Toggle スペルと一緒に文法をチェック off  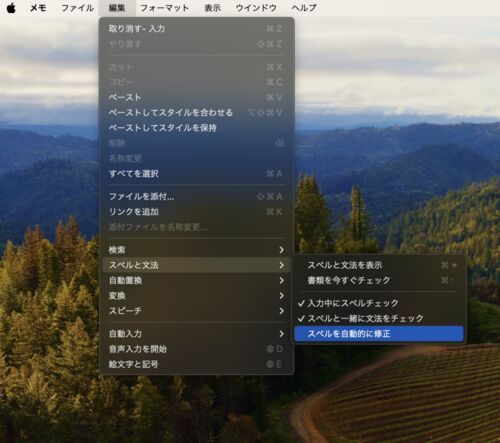pyautogui.click(x=379, y=319)
